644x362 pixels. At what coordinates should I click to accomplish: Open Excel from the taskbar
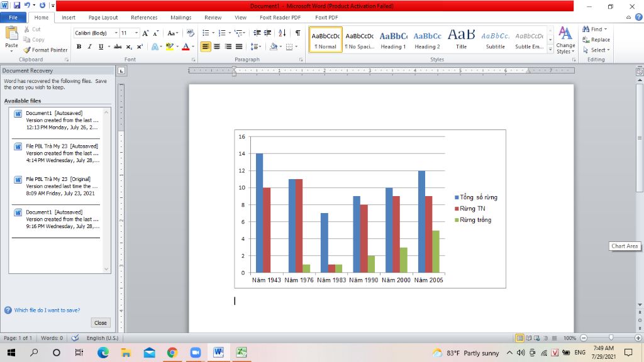point(241,353)
